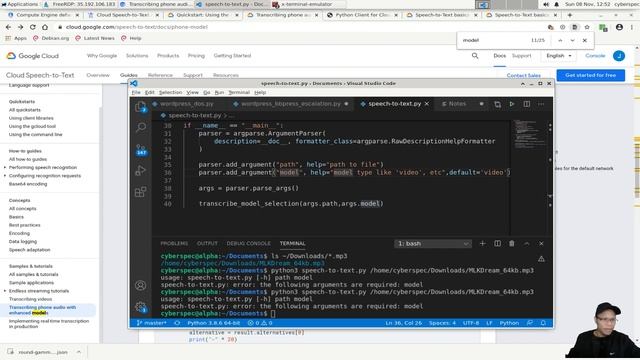Screen dimensions: 640x360
Task: Open the Run and Debug view
Action: coord(141,171)
